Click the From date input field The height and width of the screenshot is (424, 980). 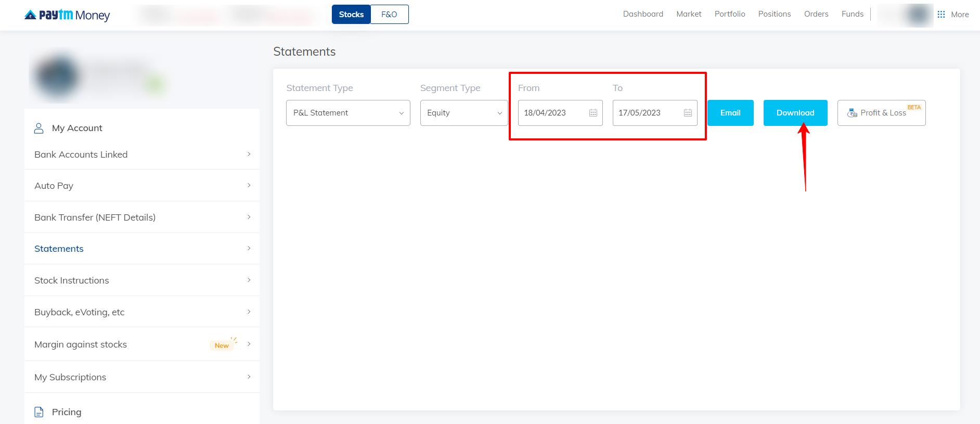click(x=551, y=113)
